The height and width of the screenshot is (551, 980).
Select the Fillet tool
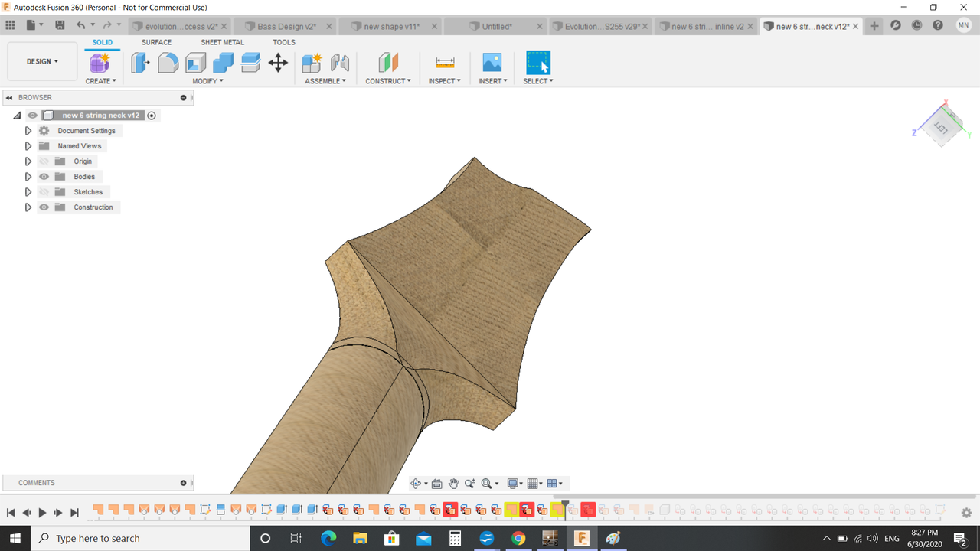168,62
